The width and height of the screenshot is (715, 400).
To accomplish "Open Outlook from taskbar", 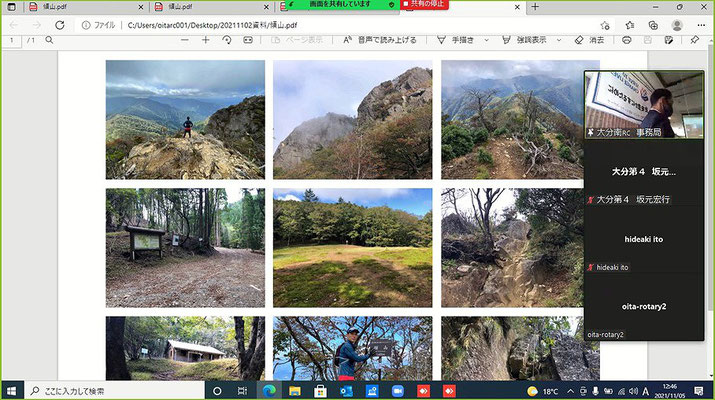I will (346, 391).
